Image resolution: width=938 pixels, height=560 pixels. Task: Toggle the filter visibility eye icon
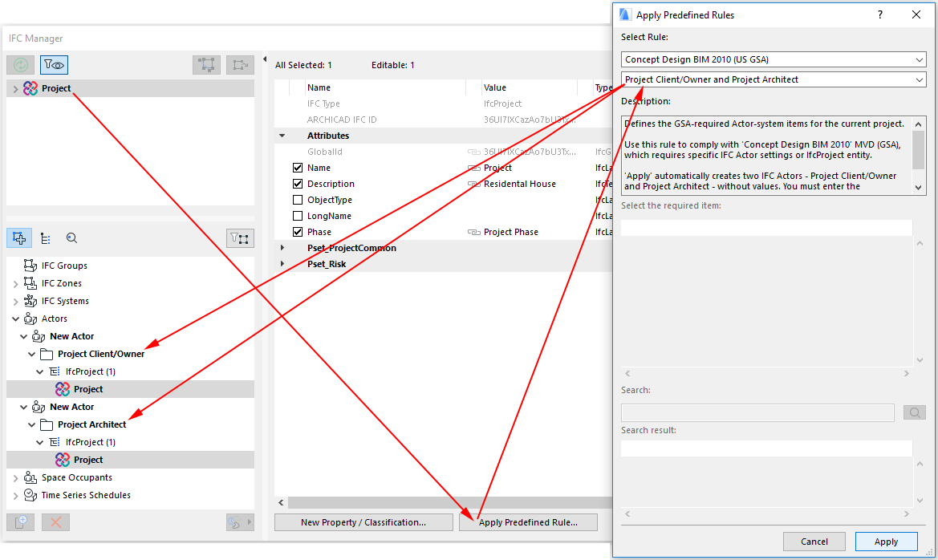tap(54, 65)
